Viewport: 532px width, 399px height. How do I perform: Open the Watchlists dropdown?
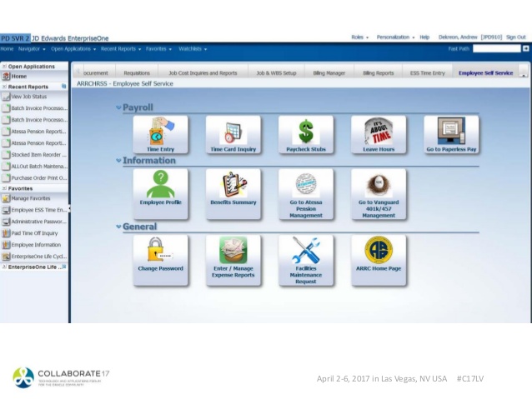pyautogui.click(x=193, y=49)
